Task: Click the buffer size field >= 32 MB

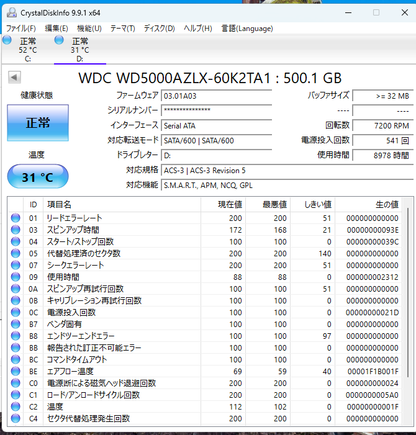Action: coord(383,96)
